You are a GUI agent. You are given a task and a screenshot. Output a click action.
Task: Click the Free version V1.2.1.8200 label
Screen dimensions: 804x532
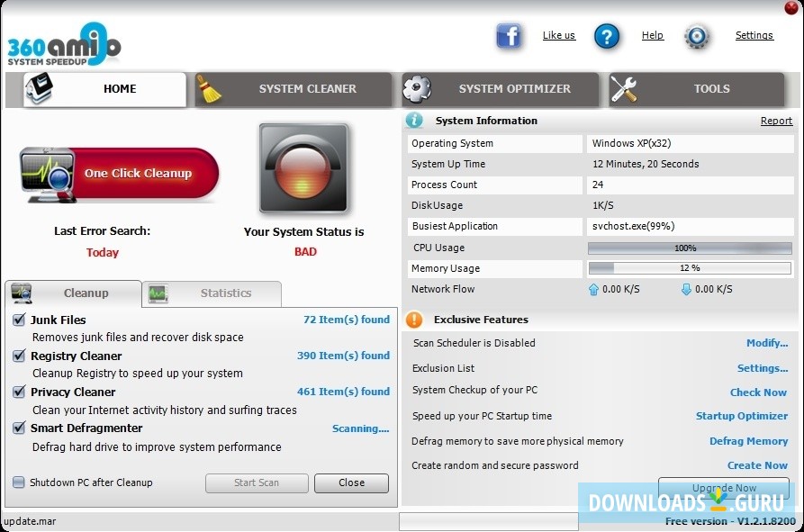pyautogui.click(x=731, y=521)
